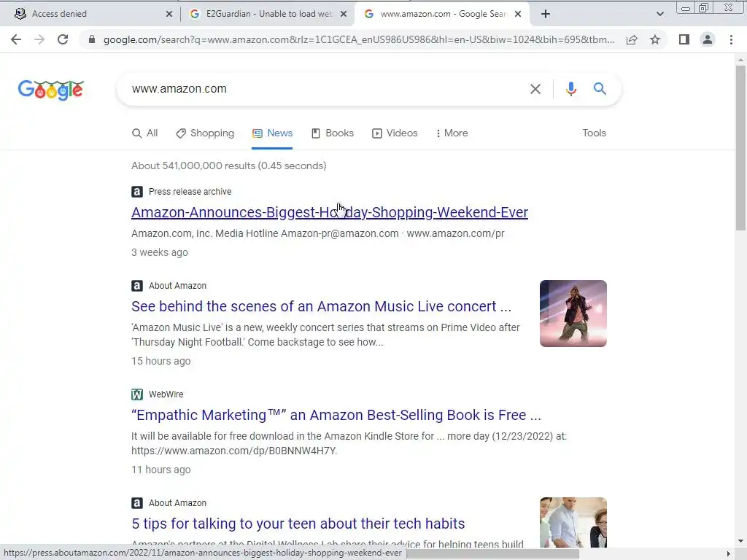Click the teen tech habits article thumbnail
This screenshot has width=747, height=560.
point(573,522)
